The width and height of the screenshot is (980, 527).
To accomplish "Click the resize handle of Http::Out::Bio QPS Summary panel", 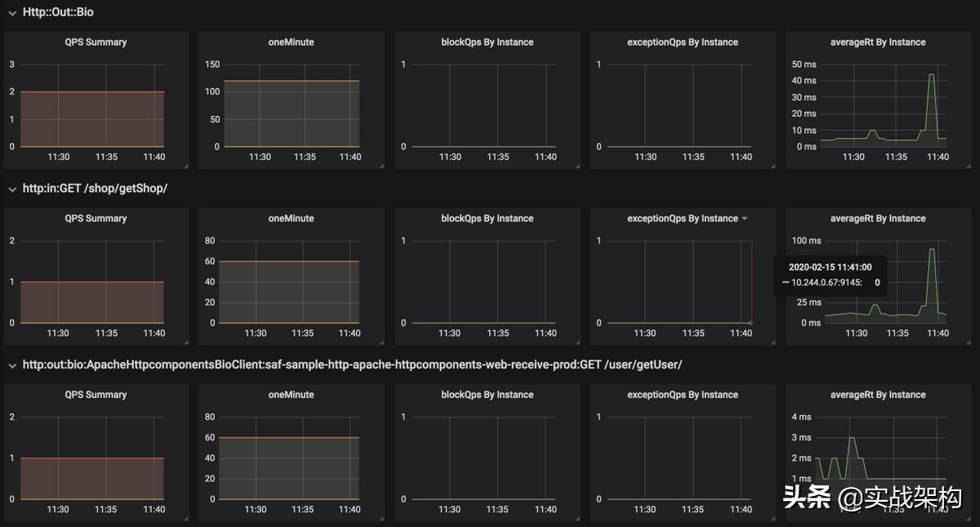I will click(x=186, y=167).
